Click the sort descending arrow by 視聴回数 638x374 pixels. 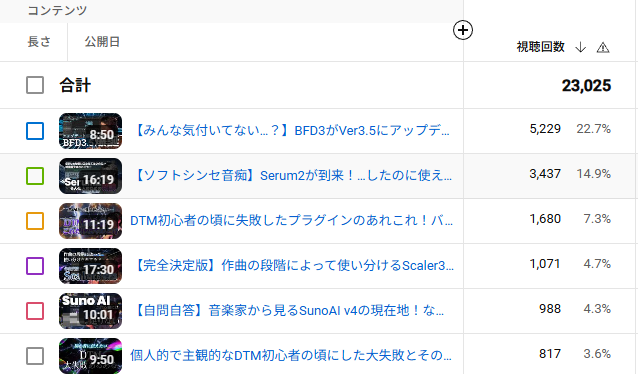pyautogui.click(x=581, y=47)
